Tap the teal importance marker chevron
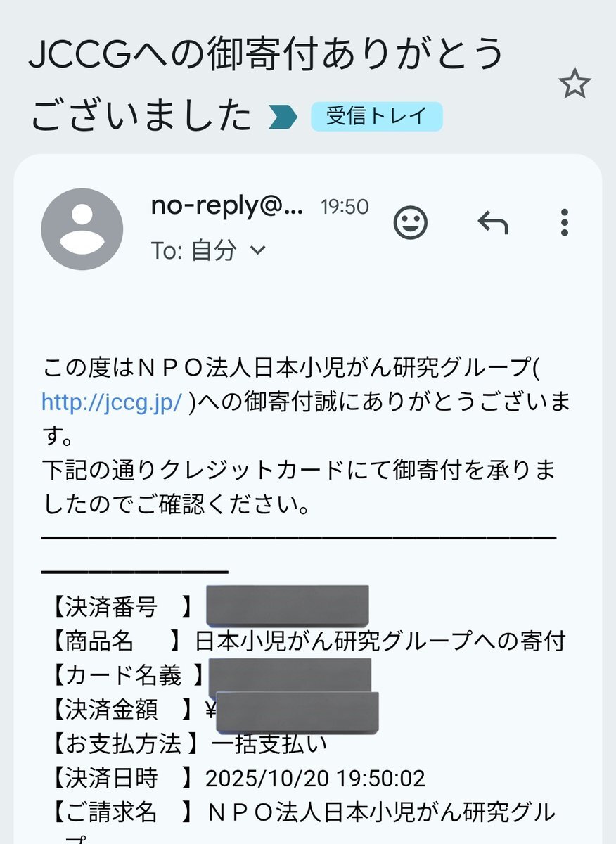The width and height of the screenshot is (616, 844). (x=283, y=117)
